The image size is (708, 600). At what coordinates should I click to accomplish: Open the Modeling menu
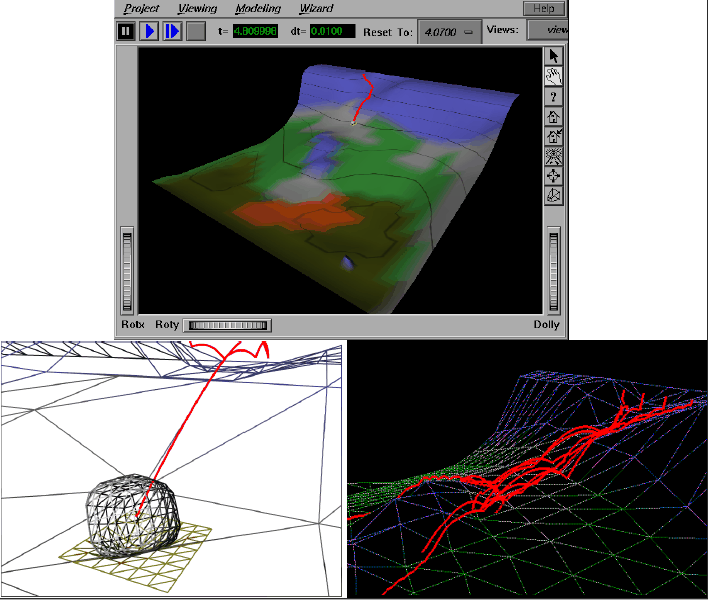[257, 8]
